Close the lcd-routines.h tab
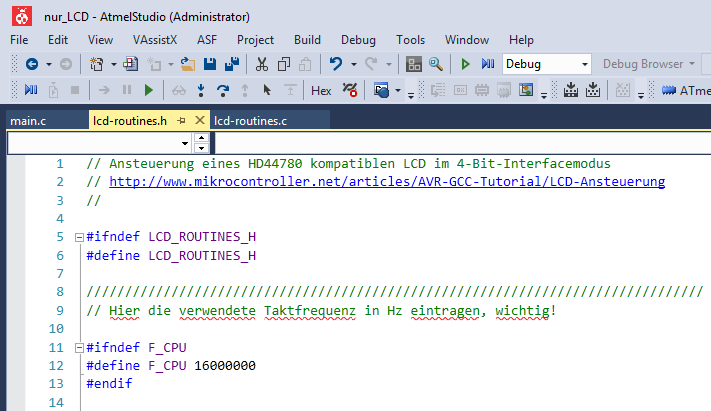Viewport: 711px width, 411px height. click(199, 120)
